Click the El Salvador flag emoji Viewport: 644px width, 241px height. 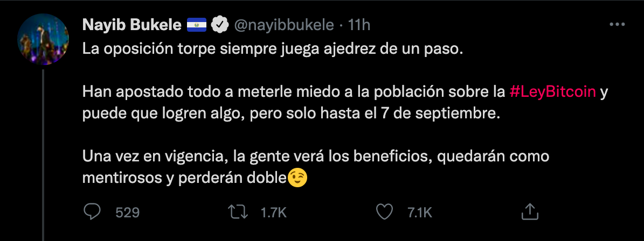(x=196, y=25)
